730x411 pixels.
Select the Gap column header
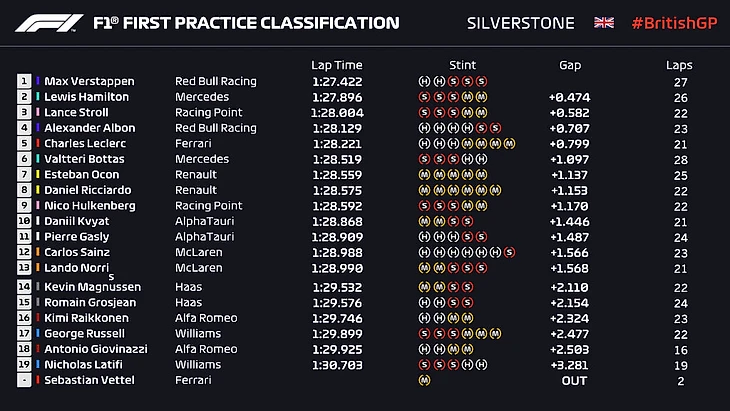[x=570, y=65]
